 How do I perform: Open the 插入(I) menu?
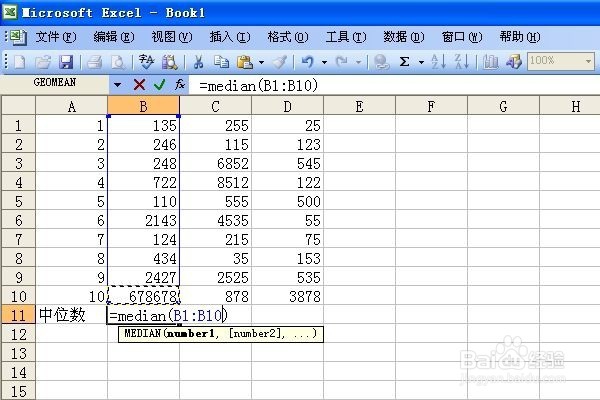coord(230,37)
